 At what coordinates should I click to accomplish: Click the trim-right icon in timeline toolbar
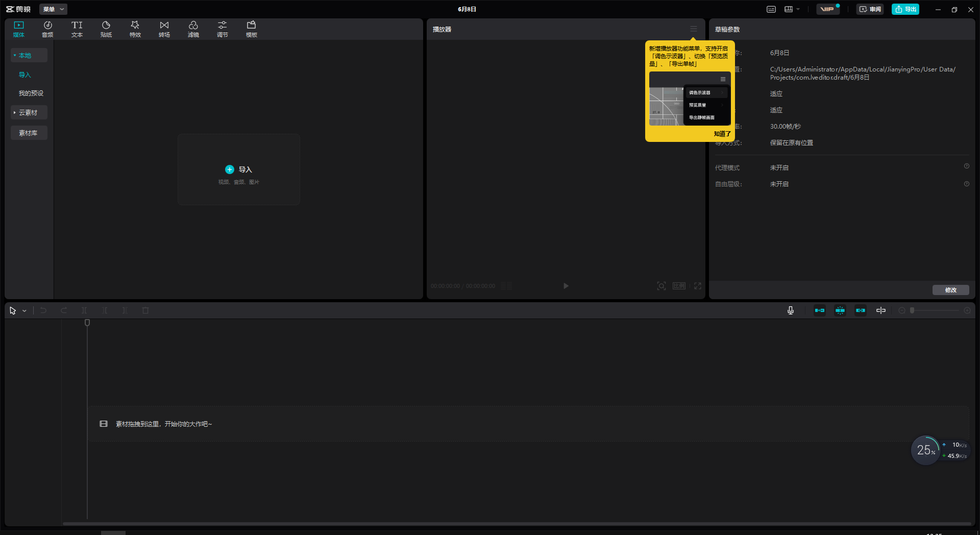click(x=125, y=310)
